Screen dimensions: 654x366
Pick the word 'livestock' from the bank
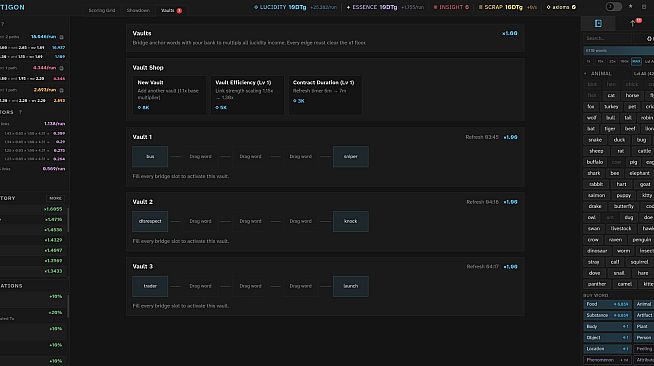[x=621, y=229]
